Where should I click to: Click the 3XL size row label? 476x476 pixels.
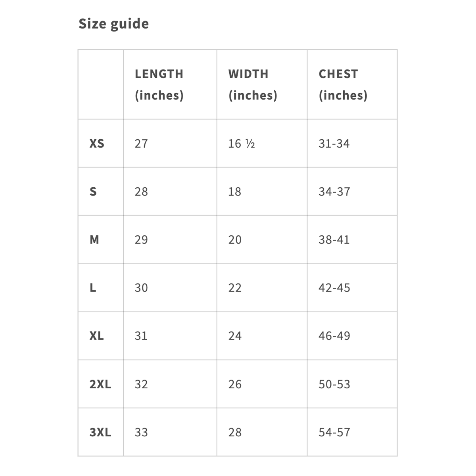pyautogui.click(x=100, y=432)
